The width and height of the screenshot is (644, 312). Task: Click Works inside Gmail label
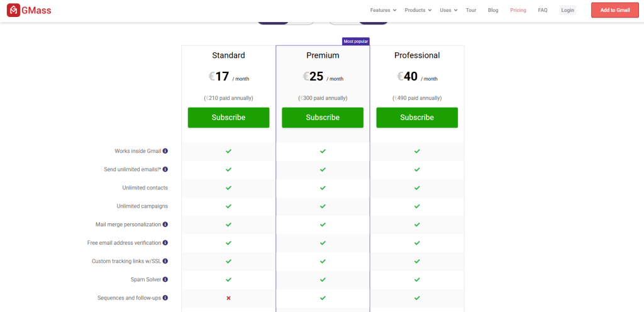138,151
